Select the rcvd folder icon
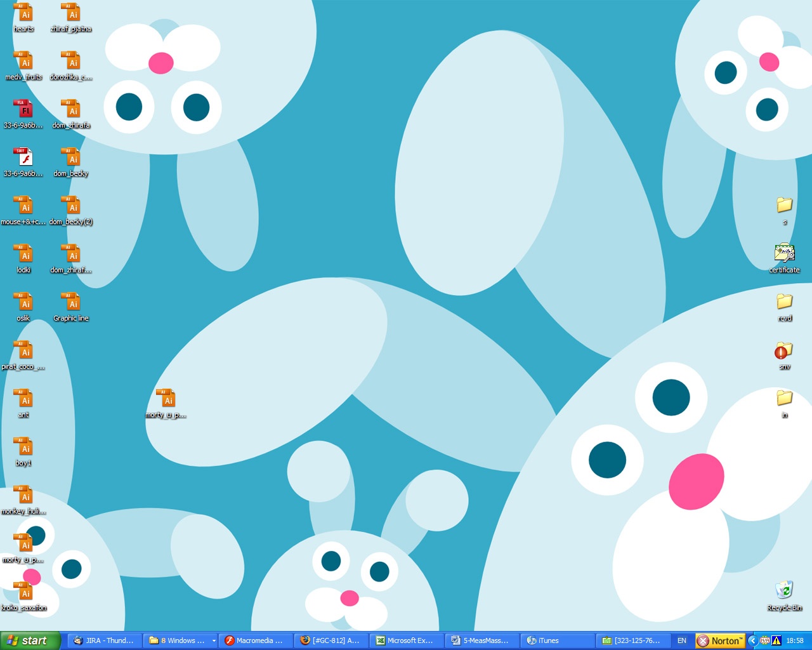812x650 pixels. click(x=785, y=303)
